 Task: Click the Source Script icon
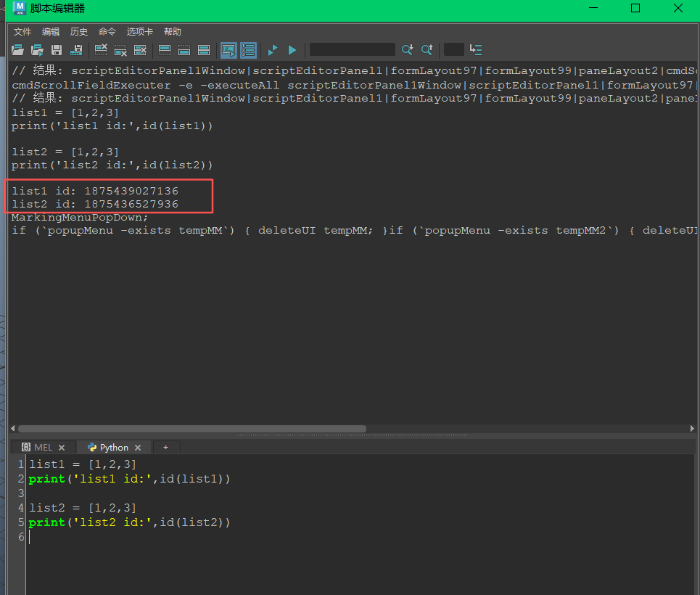coord(37,50)
